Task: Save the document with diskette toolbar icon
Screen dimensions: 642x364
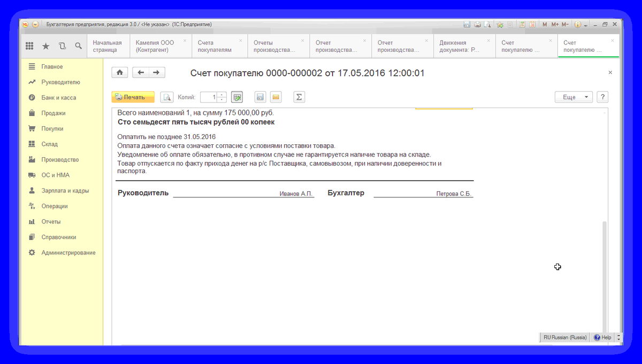Action: tap(260, 97)
